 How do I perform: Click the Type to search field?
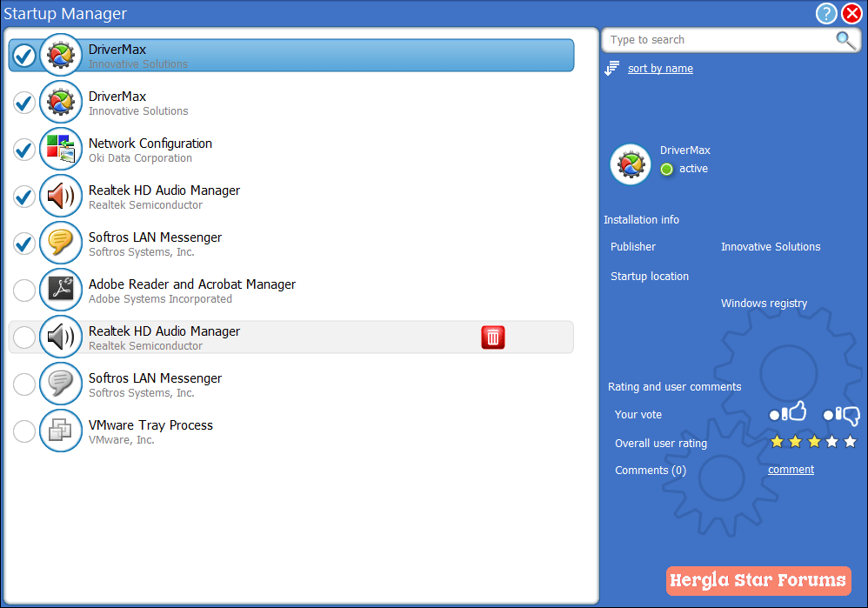(718, 40)
